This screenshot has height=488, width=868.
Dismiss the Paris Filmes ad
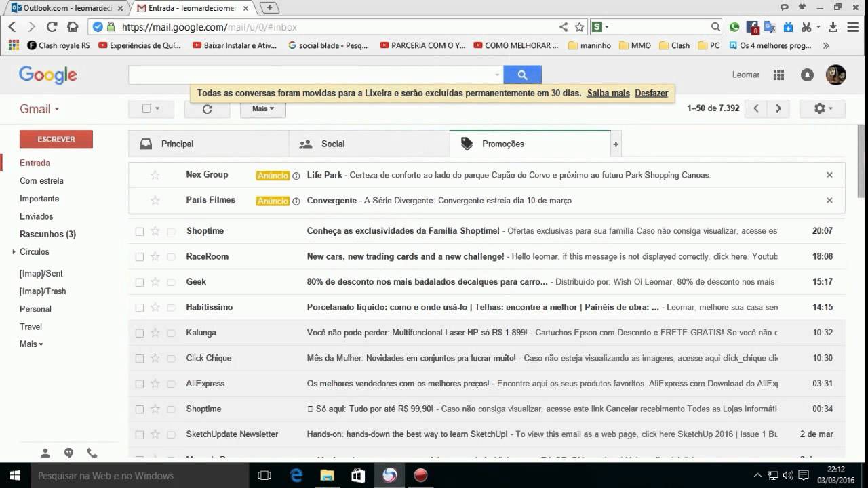(x=829, y=201)
